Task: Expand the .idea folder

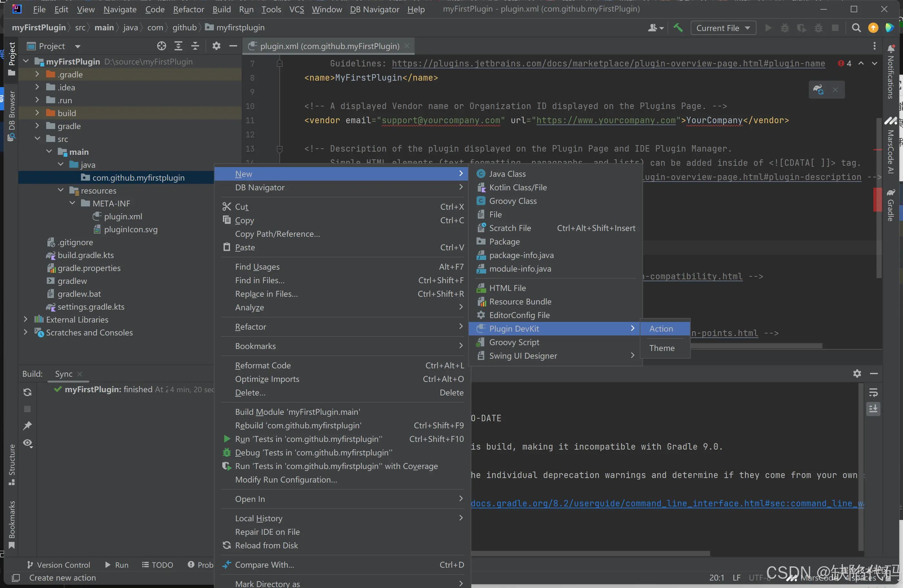Action: pyautogui.click(x=37, y=87)
